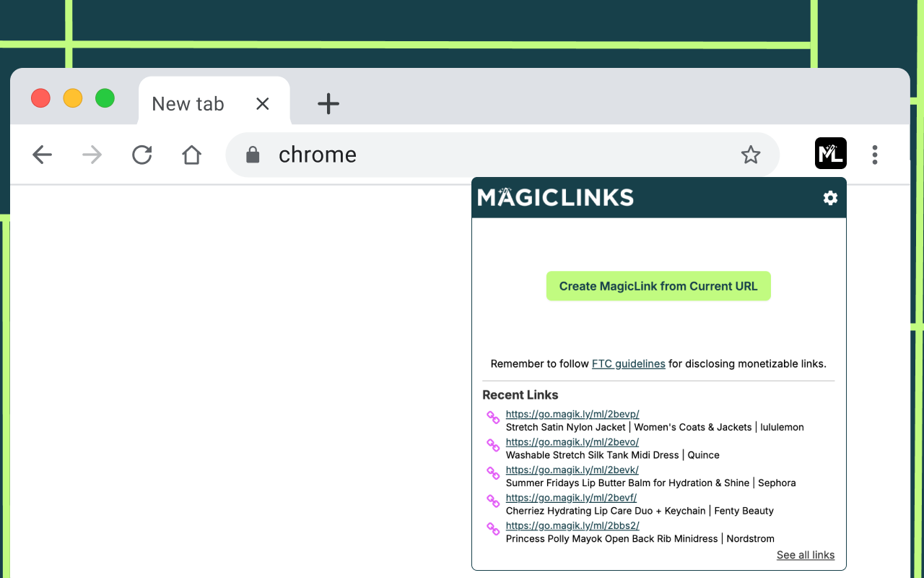Screen dimensions: 924x578
Task: Click the MagicLinks extension icon in toolbar
Action: click(830, 153)
